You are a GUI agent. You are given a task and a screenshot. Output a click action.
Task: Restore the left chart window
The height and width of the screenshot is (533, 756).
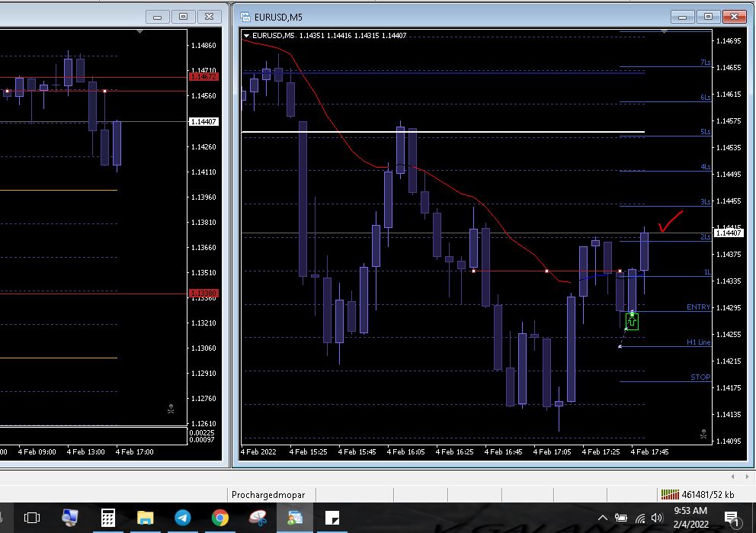point(183,17)
